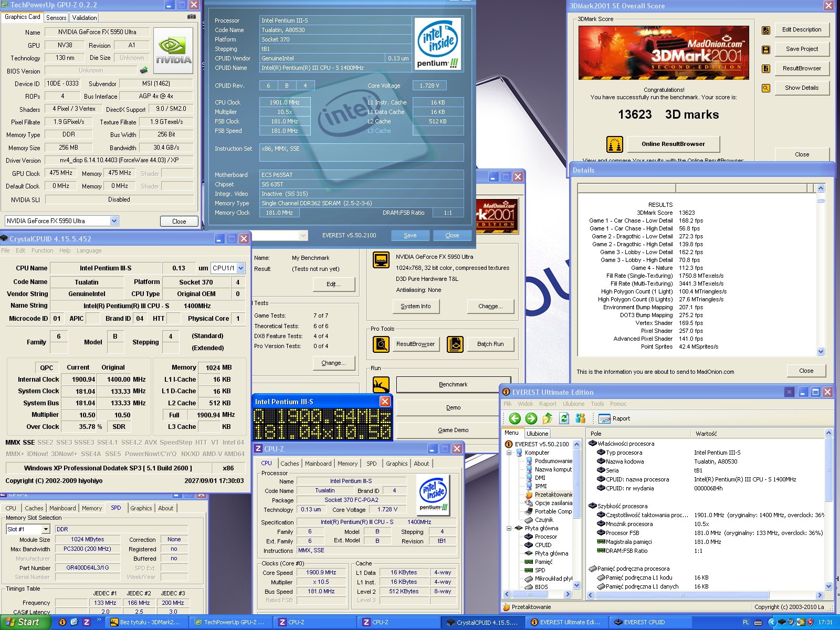Open the Slot #1 memory slot dropdown

[x=46, y=529]
